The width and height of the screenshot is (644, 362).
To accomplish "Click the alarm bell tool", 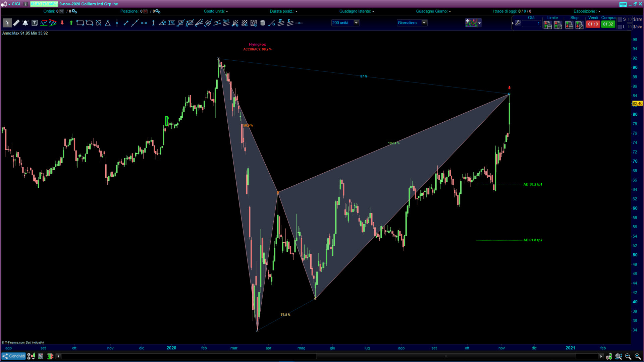I will tap(25, 23).
